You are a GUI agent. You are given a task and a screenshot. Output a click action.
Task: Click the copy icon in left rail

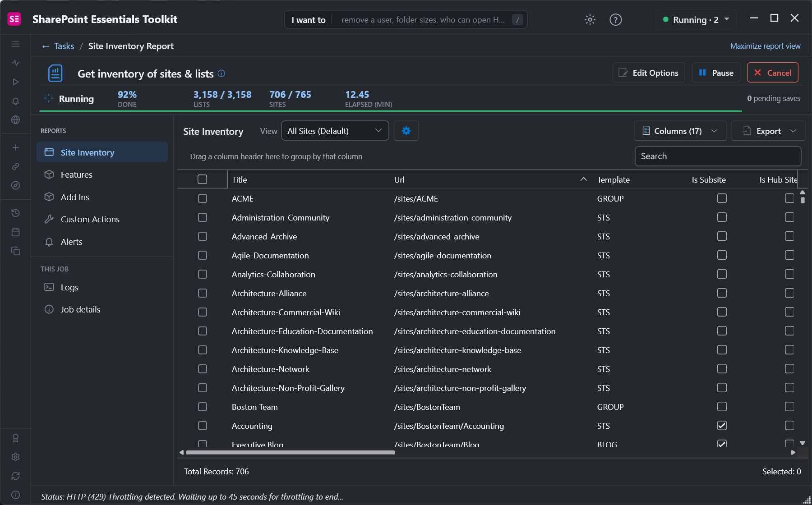point(15,251)
